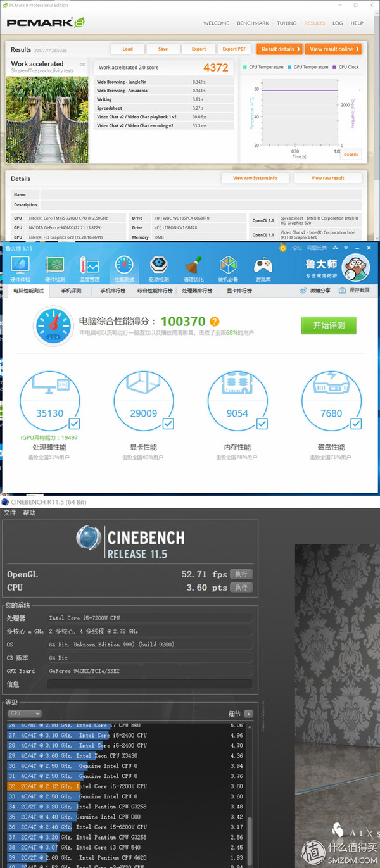Click the PCMark 8 logo
Image resolution: width=380 pixels, height=868 pixels.
click(44, 23)
